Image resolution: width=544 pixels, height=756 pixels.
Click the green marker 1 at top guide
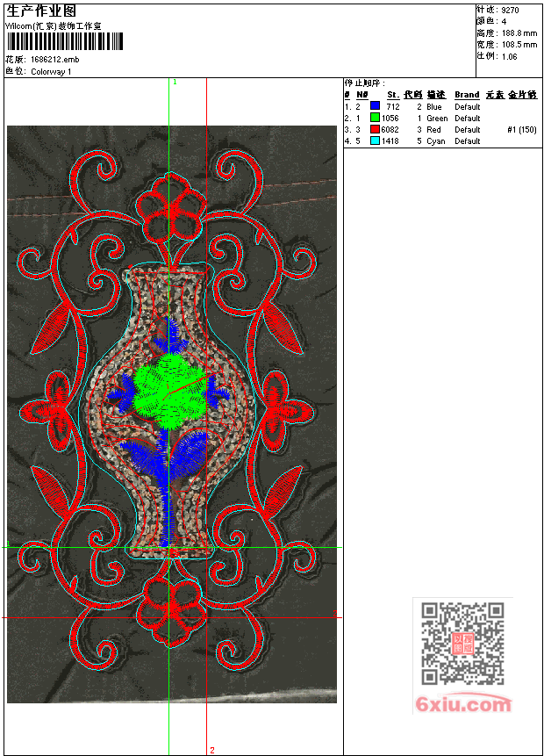175,82
